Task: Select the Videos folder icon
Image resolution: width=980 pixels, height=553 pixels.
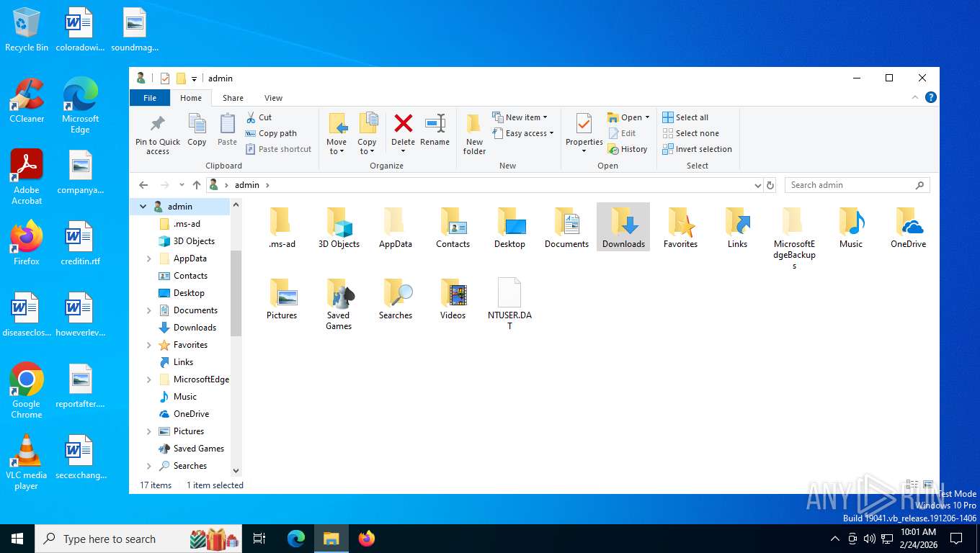Action: [x=453, y=293]
